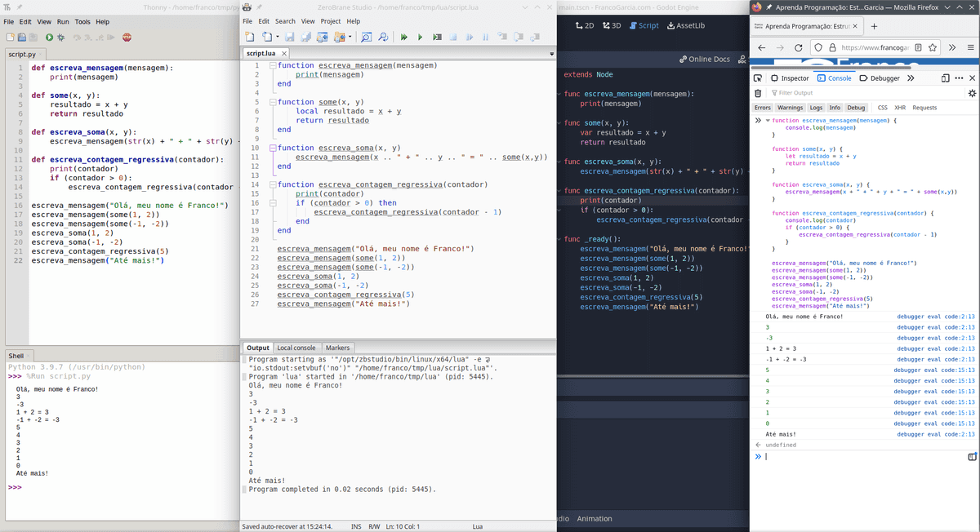Toggle Firefox reader view icon

pyautogui.click(x=918, y=47)
